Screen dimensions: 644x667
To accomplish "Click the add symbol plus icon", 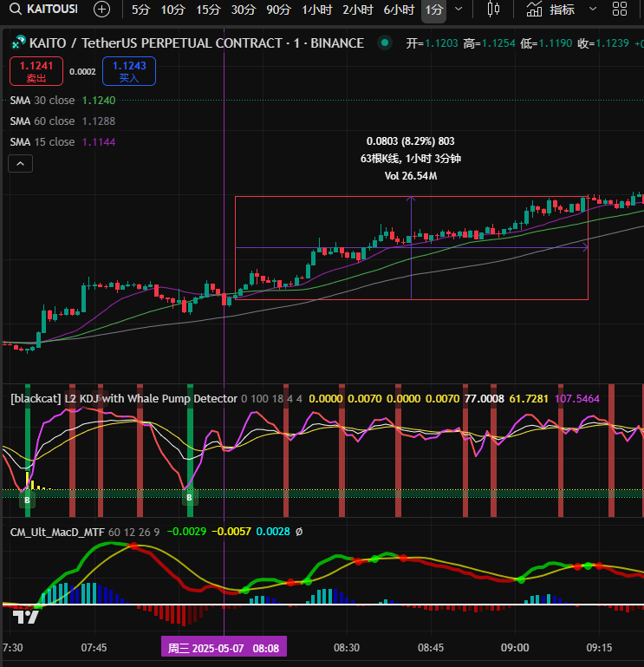I will click(x=101, y=9).
